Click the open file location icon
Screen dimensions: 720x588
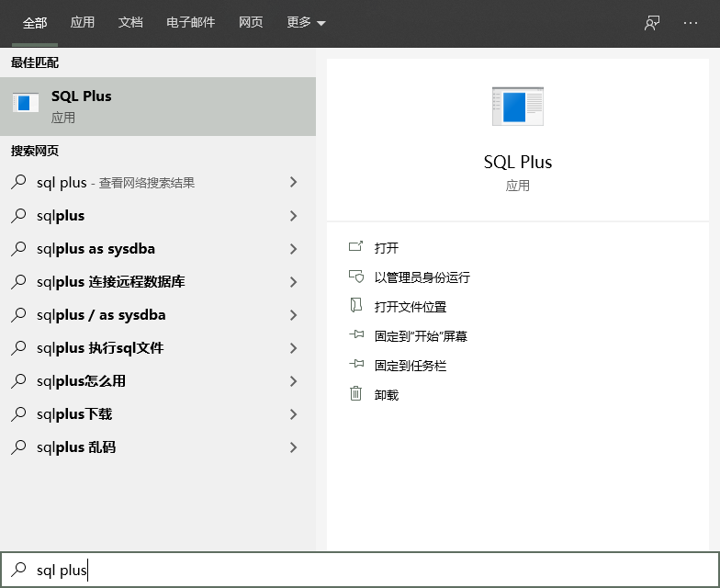coord(356,305)
